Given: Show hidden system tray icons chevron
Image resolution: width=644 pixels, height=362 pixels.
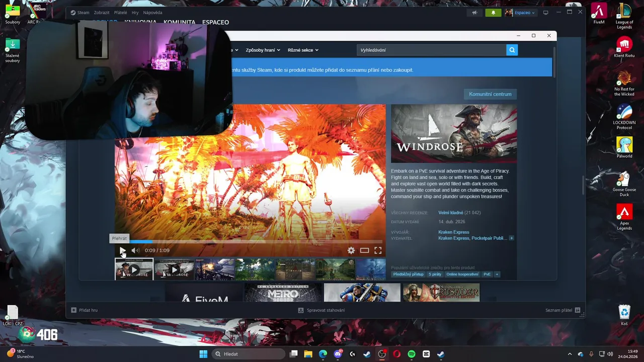Looking at the screenshot, I should 570,354.
